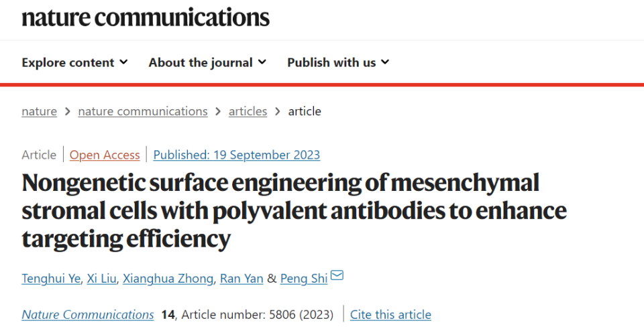Image resolution: width=644 pixels, height=335 pixels.
Task: Open author Xianghua Zhong details
Action: 168,278
